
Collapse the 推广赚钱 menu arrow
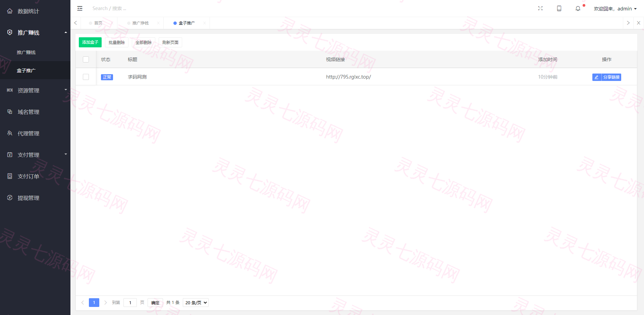tap(66, 33)
